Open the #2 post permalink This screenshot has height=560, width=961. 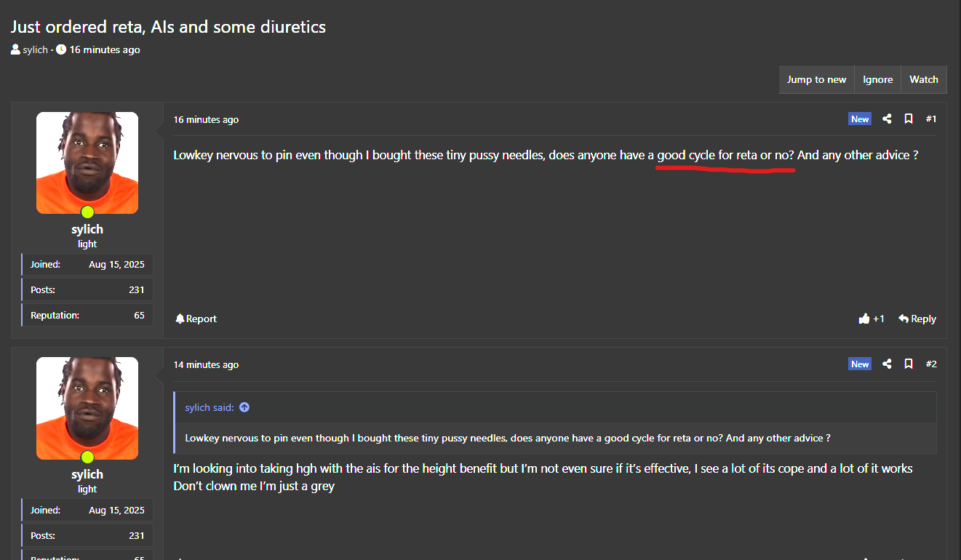pos(931,364)
